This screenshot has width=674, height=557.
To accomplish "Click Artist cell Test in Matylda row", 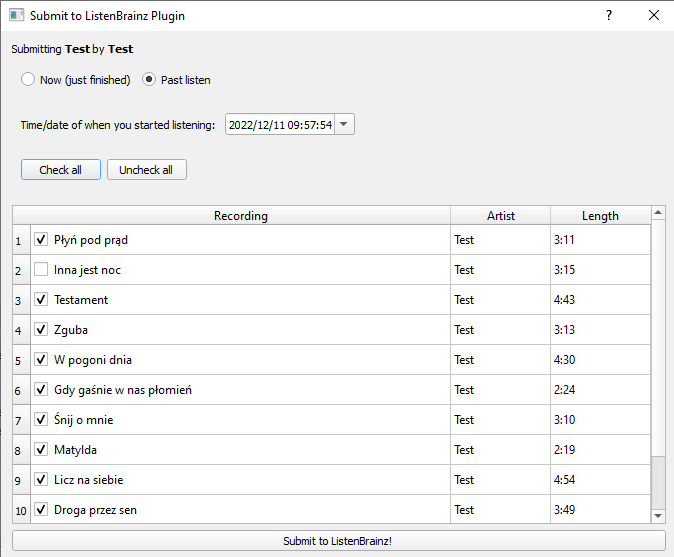I will 500,450.
